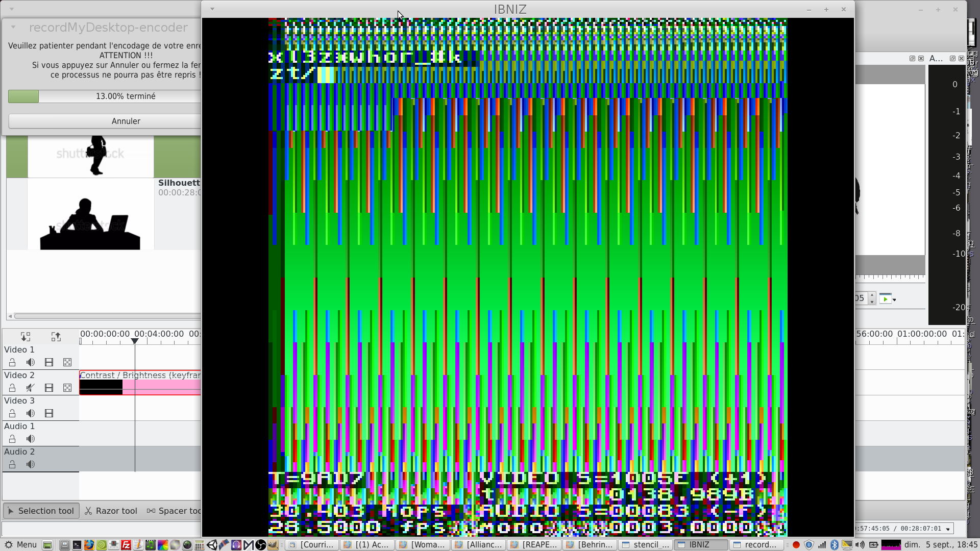
Task: Expand the recordMyDesktop-encoder window menu
Action: point(13,27)
